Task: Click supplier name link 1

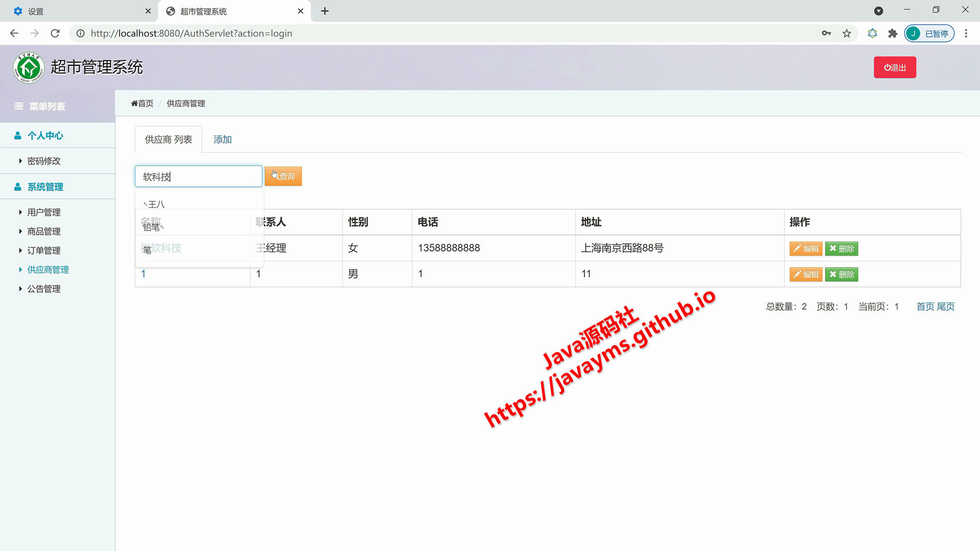Action: [x=143, y=274]
